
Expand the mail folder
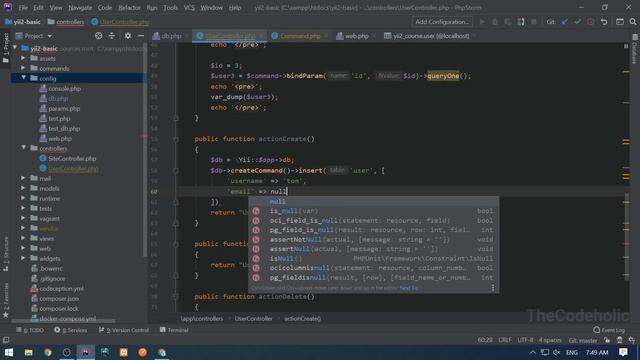tap(23, 178)
